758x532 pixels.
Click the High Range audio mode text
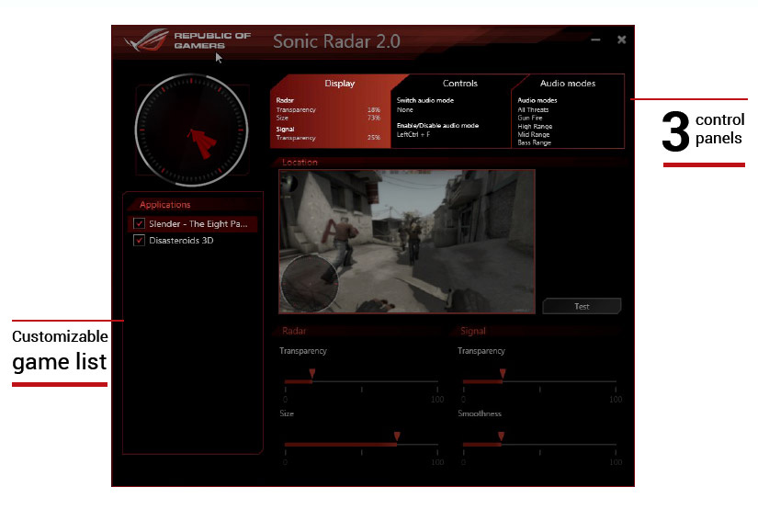[x=535, y=126]
